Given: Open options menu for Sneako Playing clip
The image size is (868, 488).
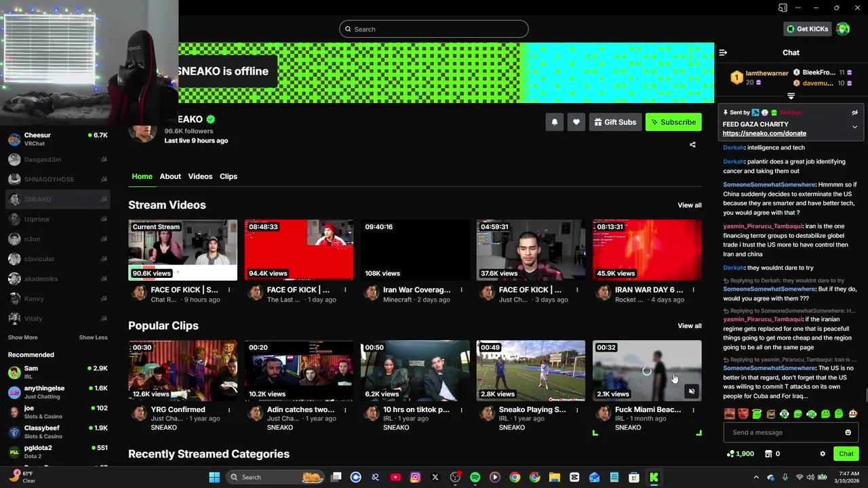Looking at the screenshot, I should click(577, 410).
